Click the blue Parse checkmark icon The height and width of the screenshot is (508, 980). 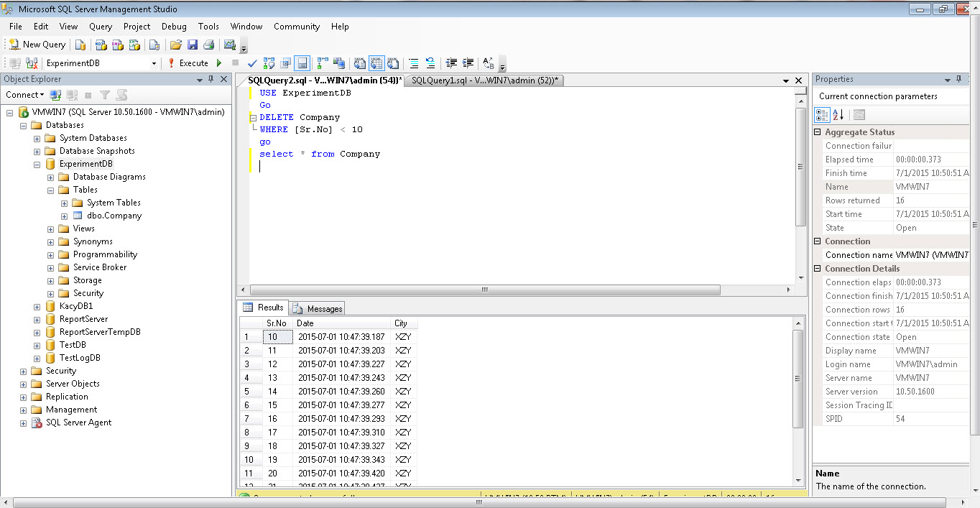pos(252,63)
